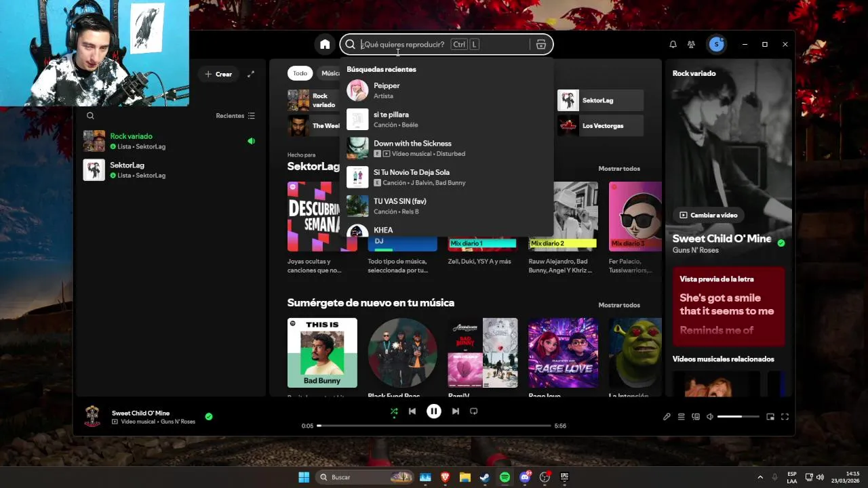
Task: Open This Is Bad Bunny playlist cover
Action: [x=322, y=352]
